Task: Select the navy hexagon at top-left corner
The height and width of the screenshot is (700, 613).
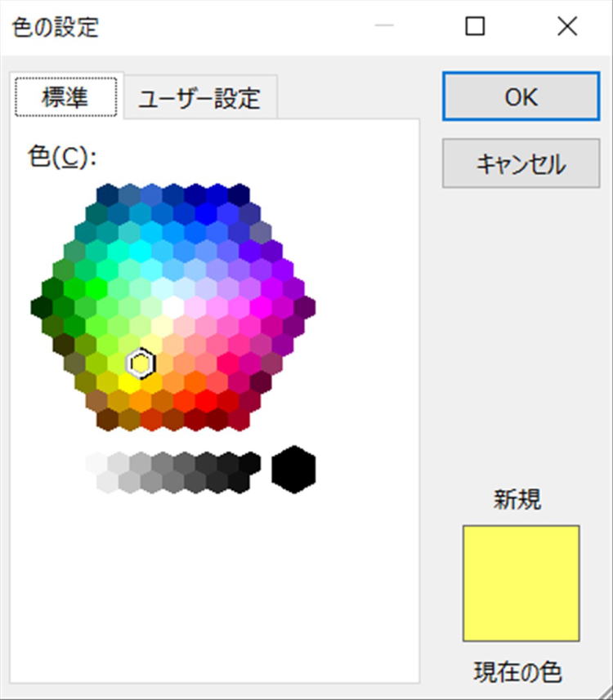Action: (108, 194)
